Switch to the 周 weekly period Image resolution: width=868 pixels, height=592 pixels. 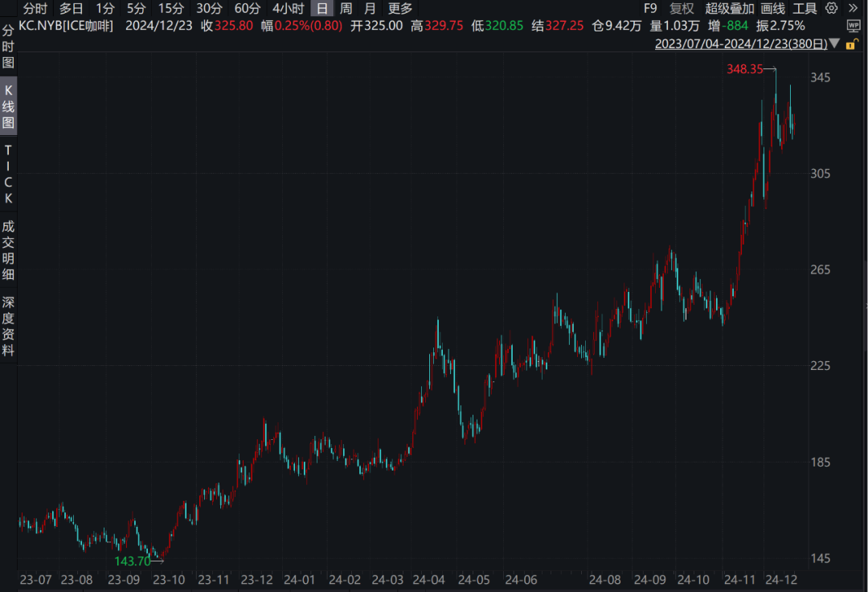(x=346, y=9)
